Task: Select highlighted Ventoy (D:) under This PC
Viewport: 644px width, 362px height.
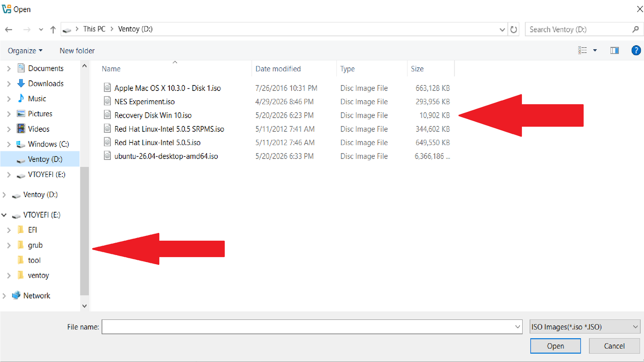Action: click(x=40, y=159)
